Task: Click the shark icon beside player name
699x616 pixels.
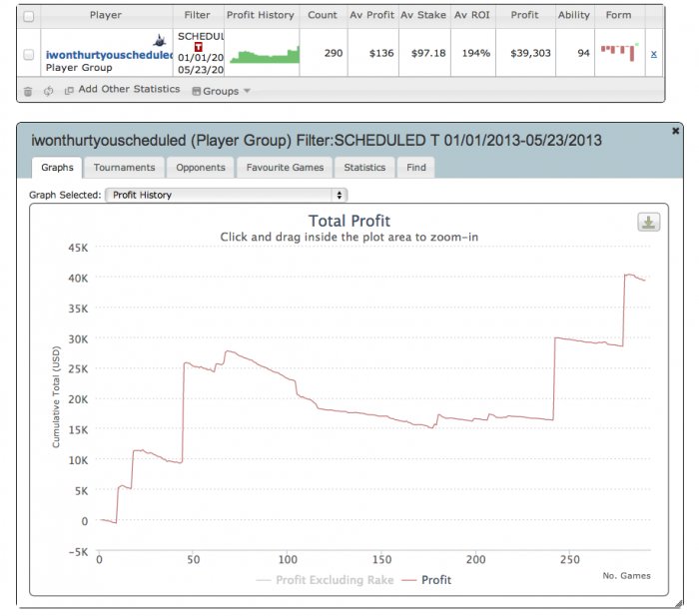Action: click(159, 40)
